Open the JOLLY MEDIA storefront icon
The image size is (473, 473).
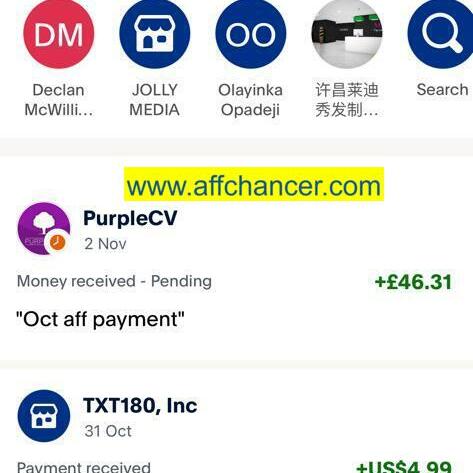(155, 33)
